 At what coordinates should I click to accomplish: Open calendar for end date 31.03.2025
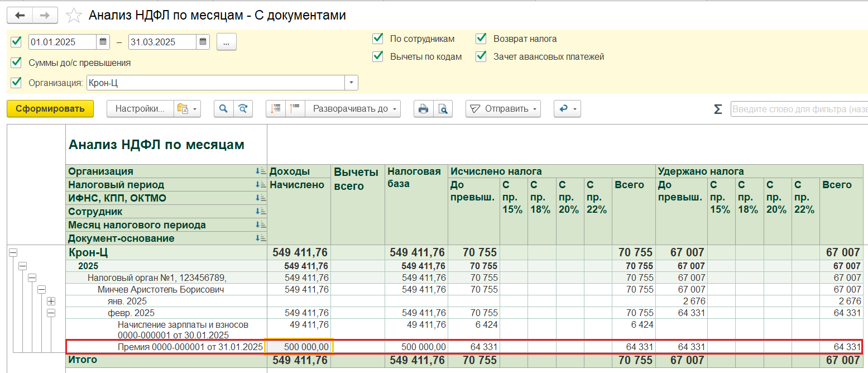[x=203, y=42]
